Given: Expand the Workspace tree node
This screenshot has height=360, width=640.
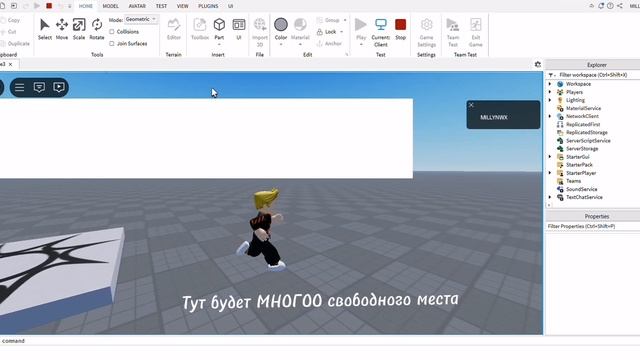Looking at the screenshot, I should pos(550,84).
